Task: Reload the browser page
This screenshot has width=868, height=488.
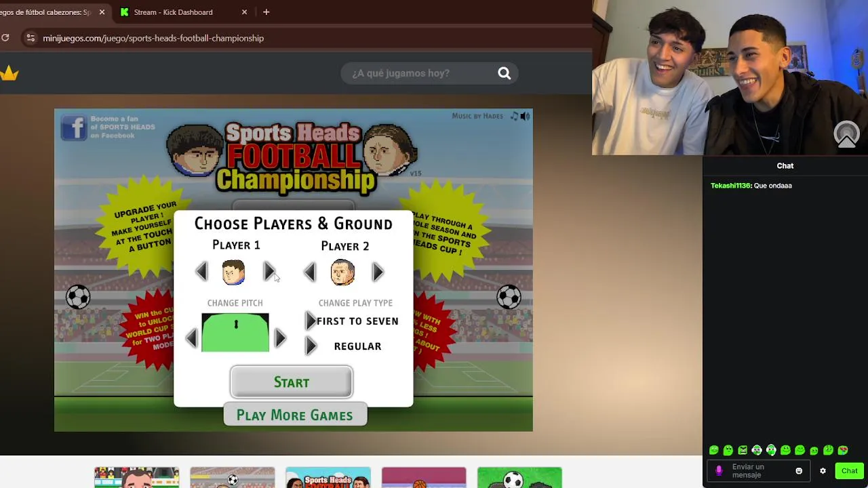Action: [x=5, y=38]
